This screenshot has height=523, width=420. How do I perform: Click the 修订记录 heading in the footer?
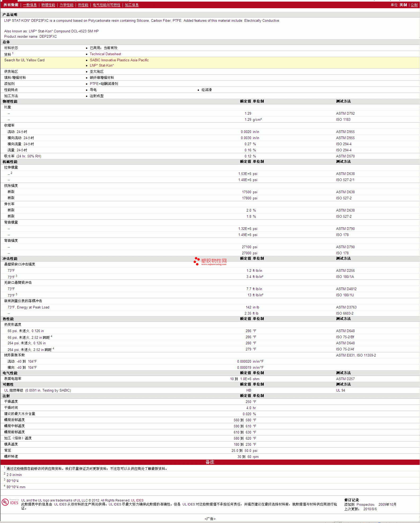point(352,500)
